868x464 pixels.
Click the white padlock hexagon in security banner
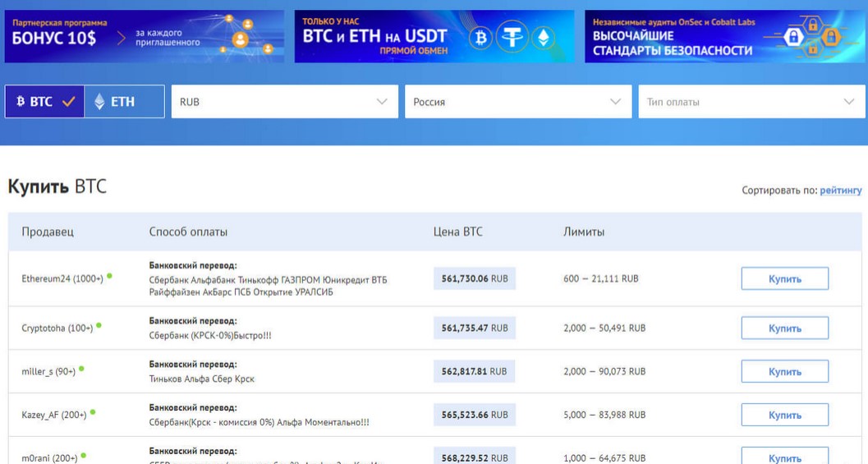793,37
